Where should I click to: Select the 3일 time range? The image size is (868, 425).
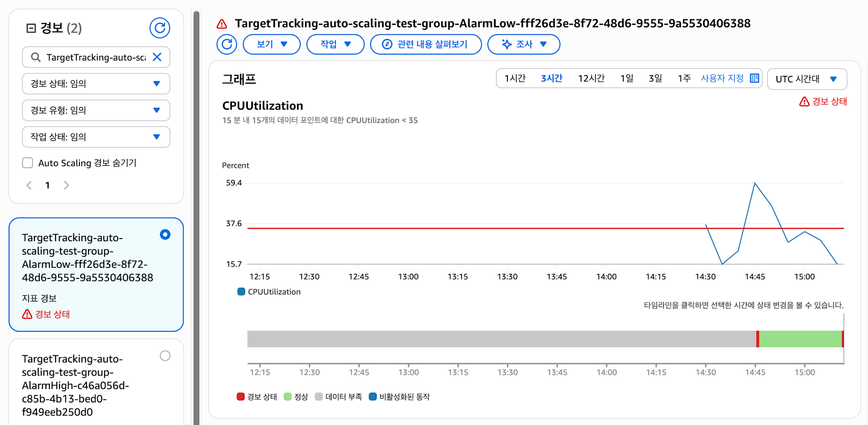pyautogui.click(x=655, y=78)
